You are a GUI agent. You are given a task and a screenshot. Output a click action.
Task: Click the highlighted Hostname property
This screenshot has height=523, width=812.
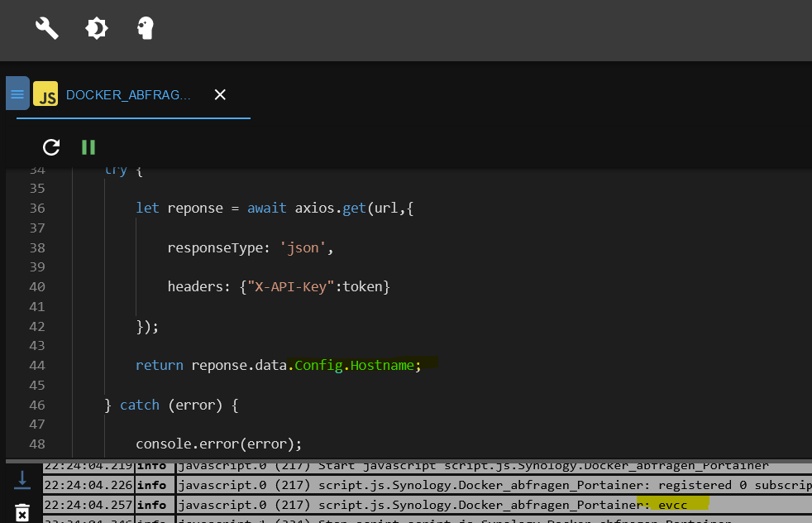382,365
